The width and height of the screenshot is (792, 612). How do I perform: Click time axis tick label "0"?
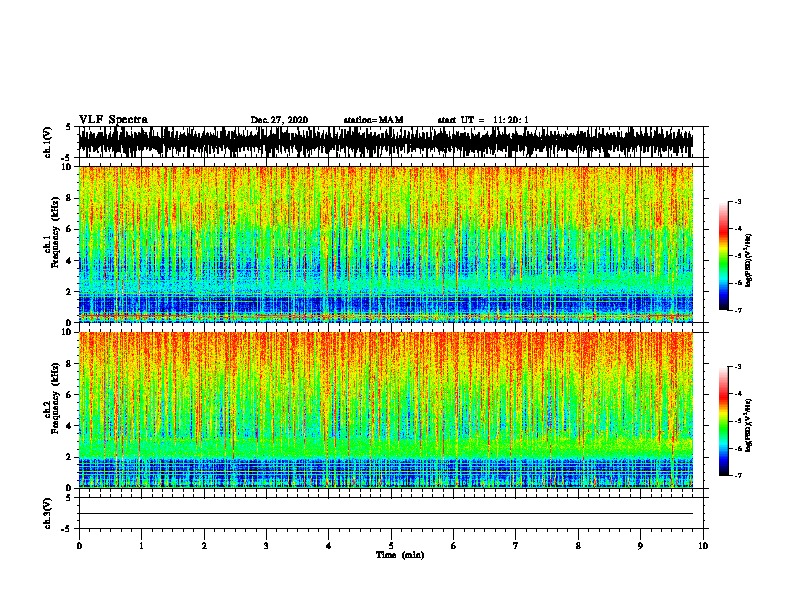click(x=79, y=546)
